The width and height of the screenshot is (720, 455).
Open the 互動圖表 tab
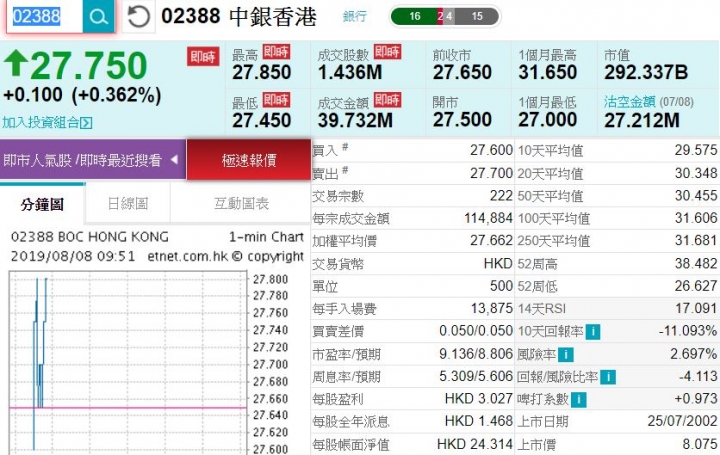(241, 203)
